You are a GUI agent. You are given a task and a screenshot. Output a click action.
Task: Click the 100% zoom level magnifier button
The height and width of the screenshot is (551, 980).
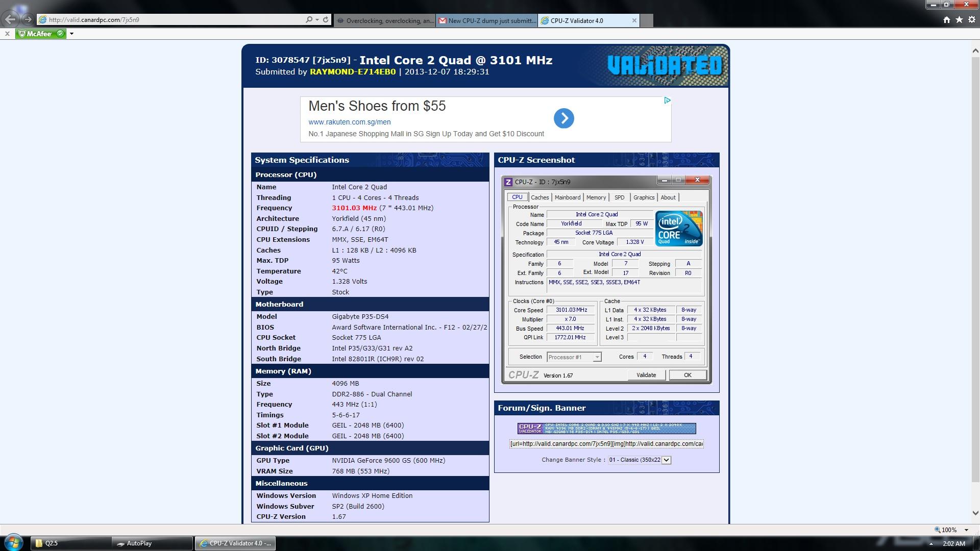[945, 530]
